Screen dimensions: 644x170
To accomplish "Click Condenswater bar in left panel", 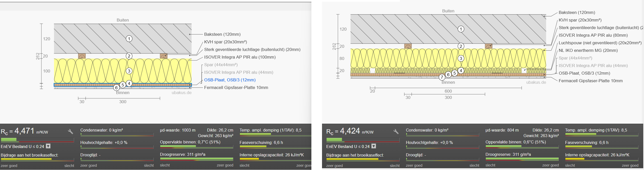I will tap(117, 134).
